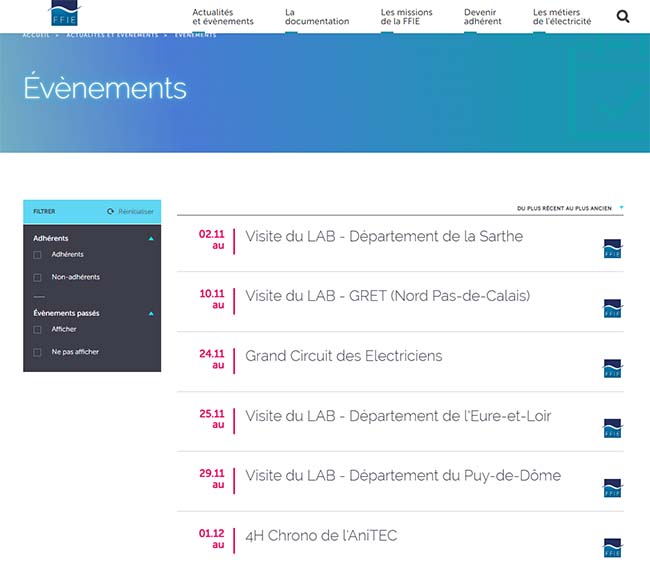
Task: Open the sort order dropdown
Action: (569, 208)
